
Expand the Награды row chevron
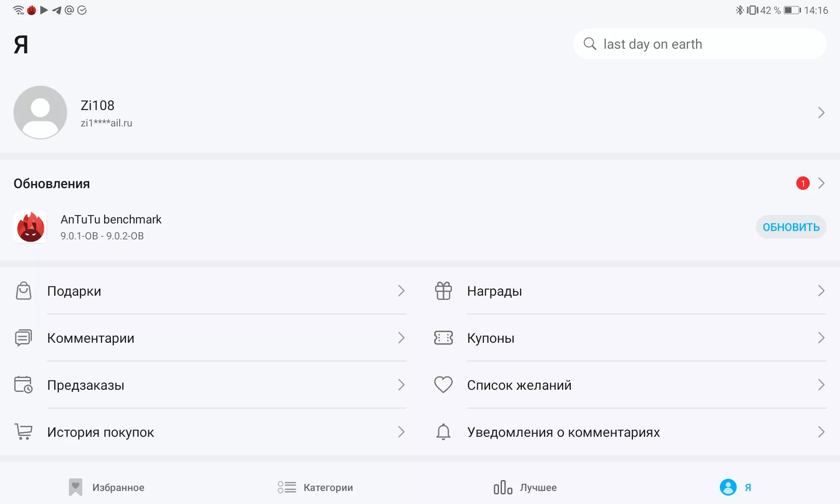pyautogui.click(x=821, y=291)
